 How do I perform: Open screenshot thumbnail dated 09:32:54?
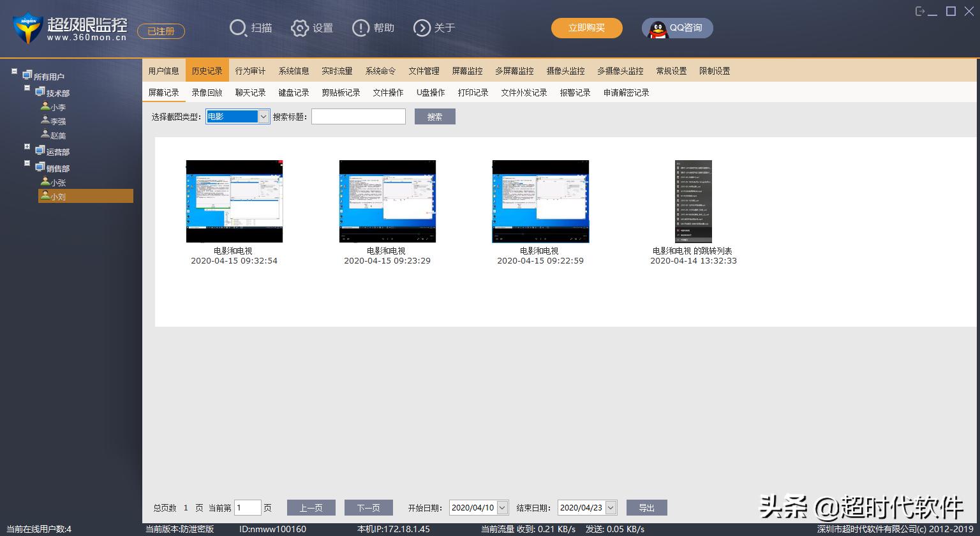click(234, 201)
